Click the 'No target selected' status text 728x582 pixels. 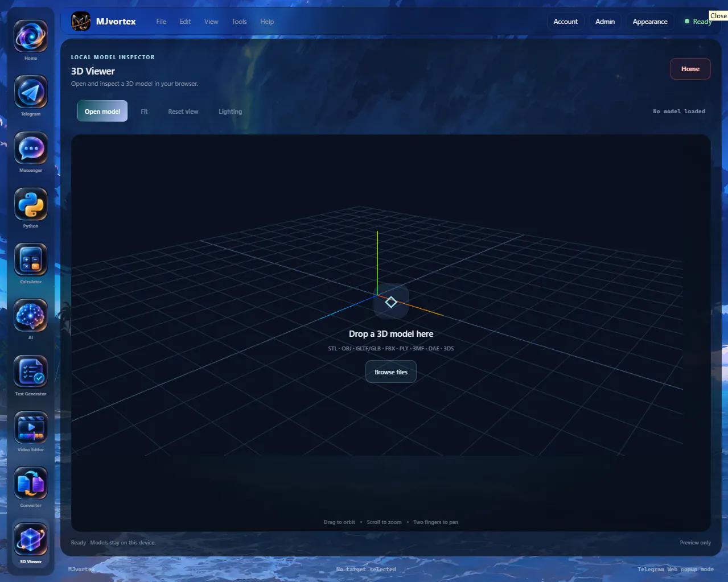pos(366,569)
